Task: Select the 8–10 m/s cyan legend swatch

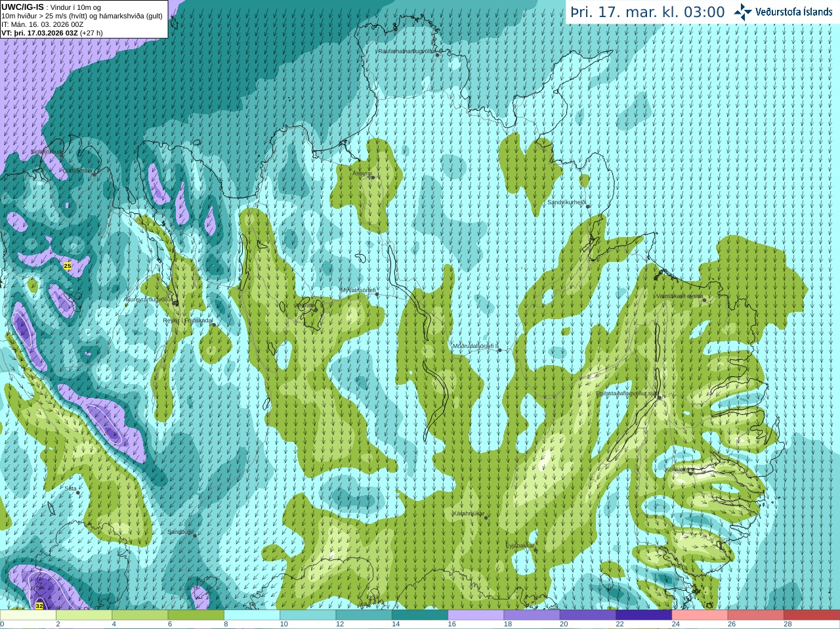Action: click(x=252, y=615)
